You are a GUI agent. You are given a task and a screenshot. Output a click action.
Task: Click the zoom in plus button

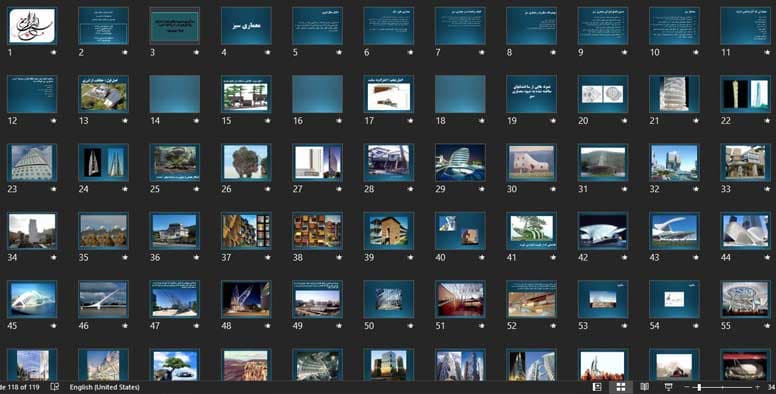tap(758, 387)
